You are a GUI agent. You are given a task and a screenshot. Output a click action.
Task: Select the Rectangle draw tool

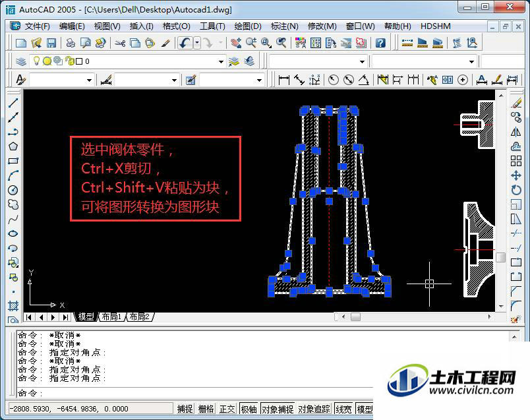click(13, 161)
